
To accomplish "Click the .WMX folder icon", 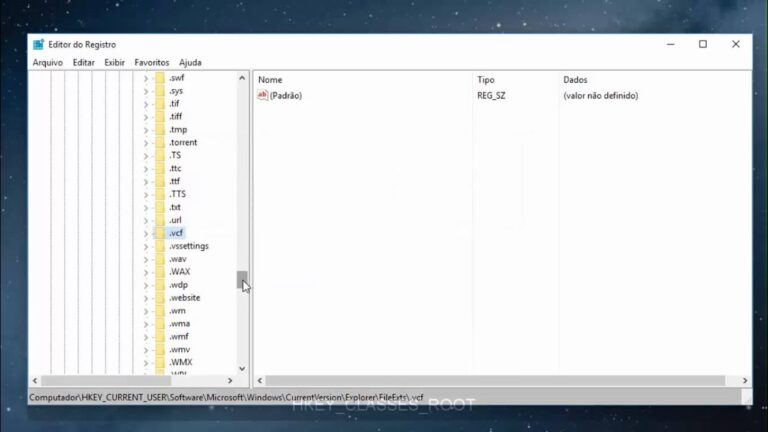I will pyautogui.click(x=160, y=362).
